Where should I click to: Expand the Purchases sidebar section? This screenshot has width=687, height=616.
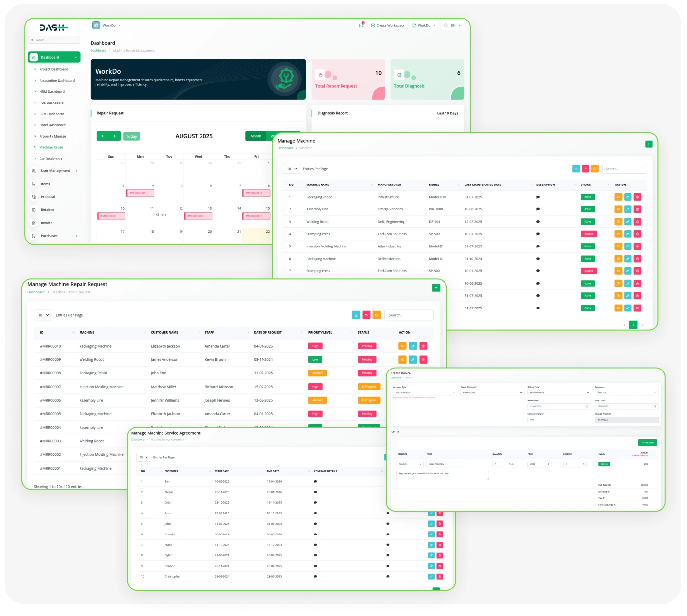tap(49, 236)
